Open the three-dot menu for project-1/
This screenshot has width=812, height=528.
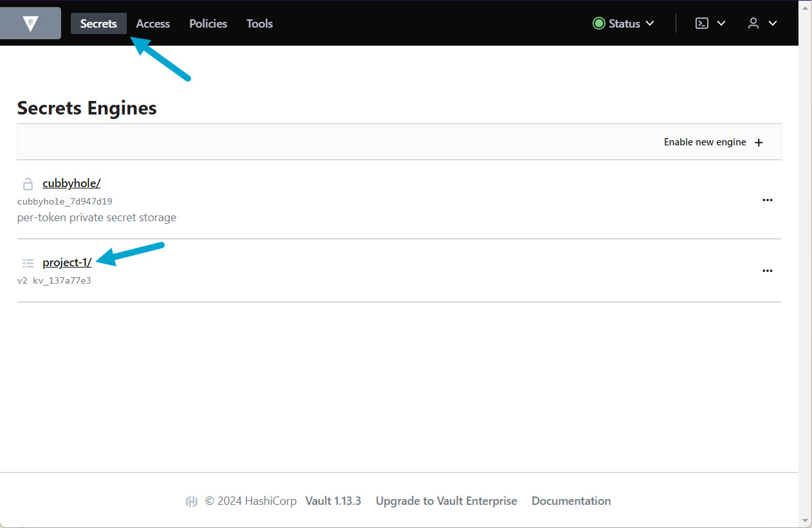767,271
